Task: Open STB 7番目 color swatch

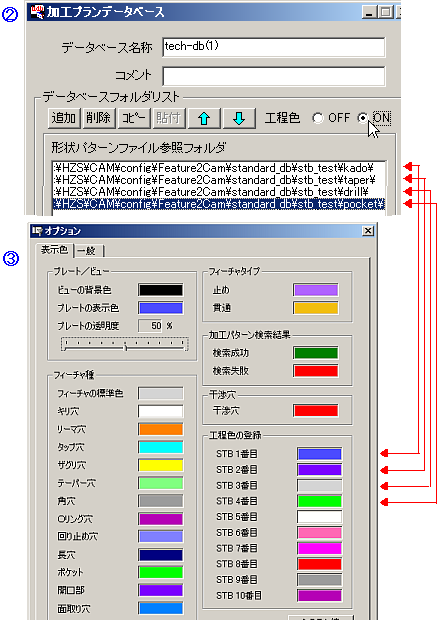Action: click(319, 548)
